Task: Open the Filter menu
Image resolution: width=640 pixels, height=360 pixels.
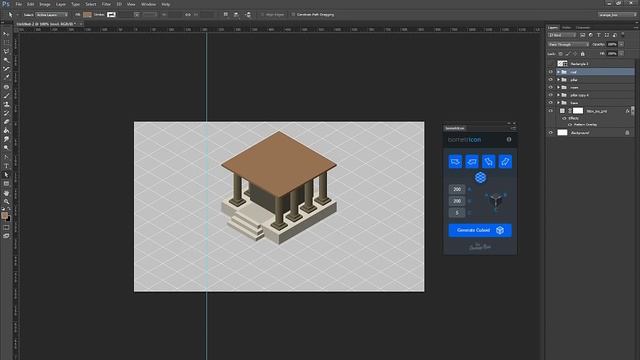Action: pos(106,4)
